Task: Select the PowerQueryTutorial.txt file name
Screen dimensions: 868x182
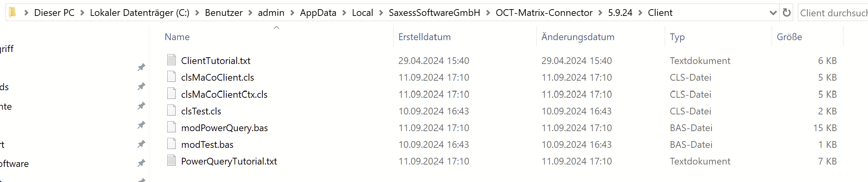Action: (229, 161)
